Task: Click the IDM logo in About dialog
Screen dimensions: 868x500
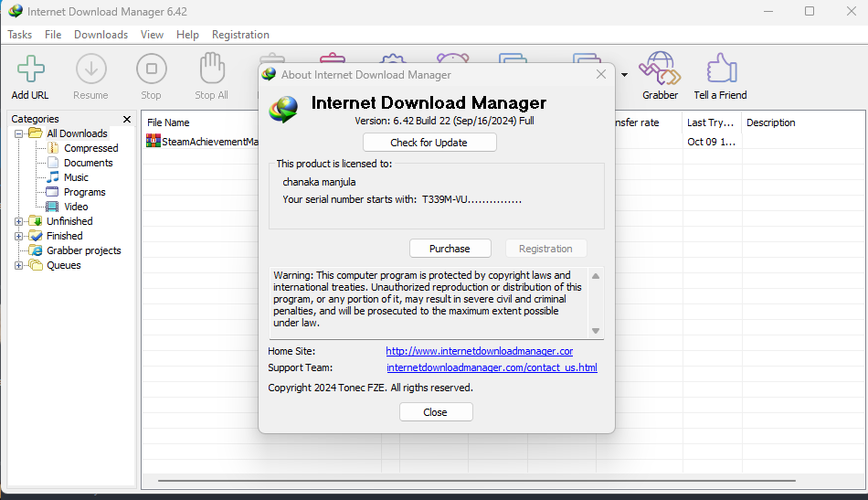Action: [283, 109]
